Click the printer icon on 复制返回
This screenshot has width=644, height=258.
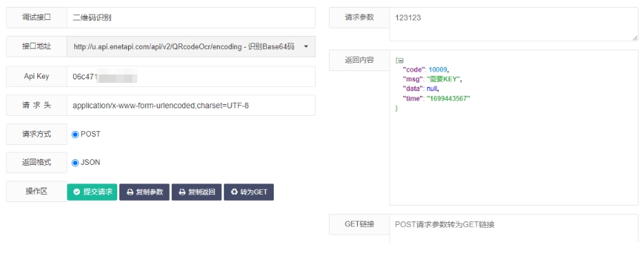(182, 192)
